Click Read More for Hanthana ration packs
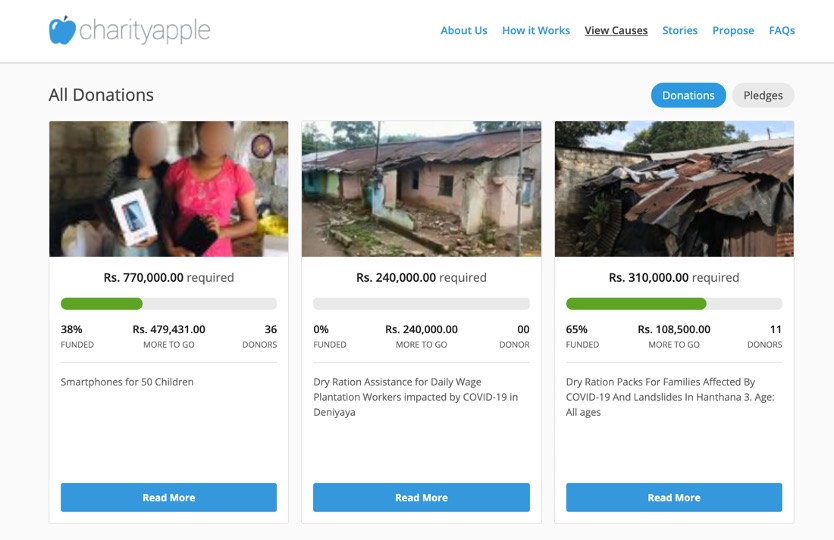This screenshot has width=834, height=540. (674, 497)
